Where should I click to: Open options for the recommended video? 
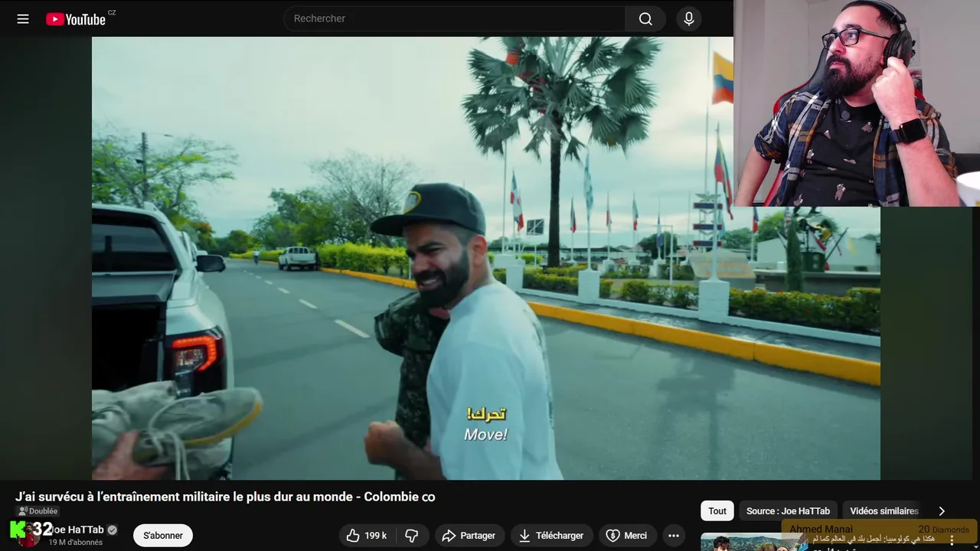coord(952,540)
